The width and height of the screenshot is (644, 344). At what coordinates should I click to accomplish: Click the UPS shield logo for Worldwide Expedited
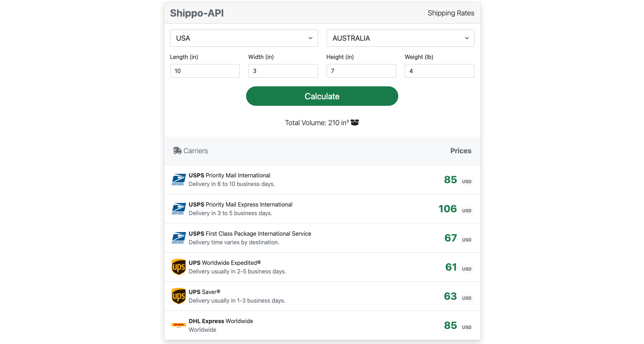pyautogui.click(x=178, y=267)
